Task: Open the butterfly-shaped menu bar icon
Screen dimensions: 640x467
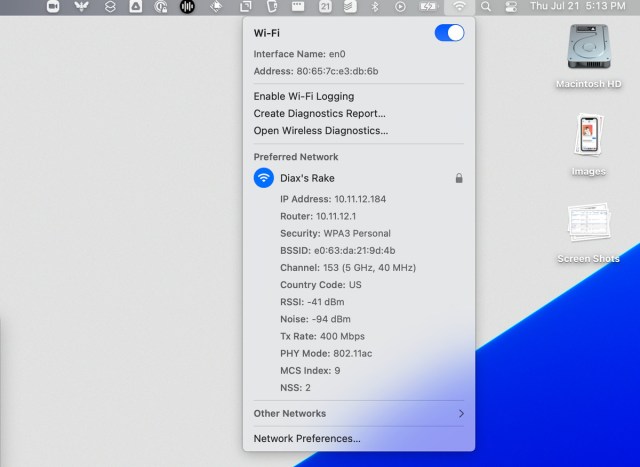Action: pyautogui.click(x=81, y=6)
